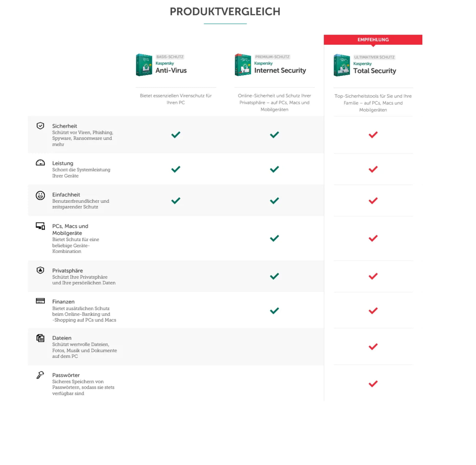Viewport: 476px width, 465px height.
Task: Click the Einfachheit smiley face icon
Action: click(40, 195)
